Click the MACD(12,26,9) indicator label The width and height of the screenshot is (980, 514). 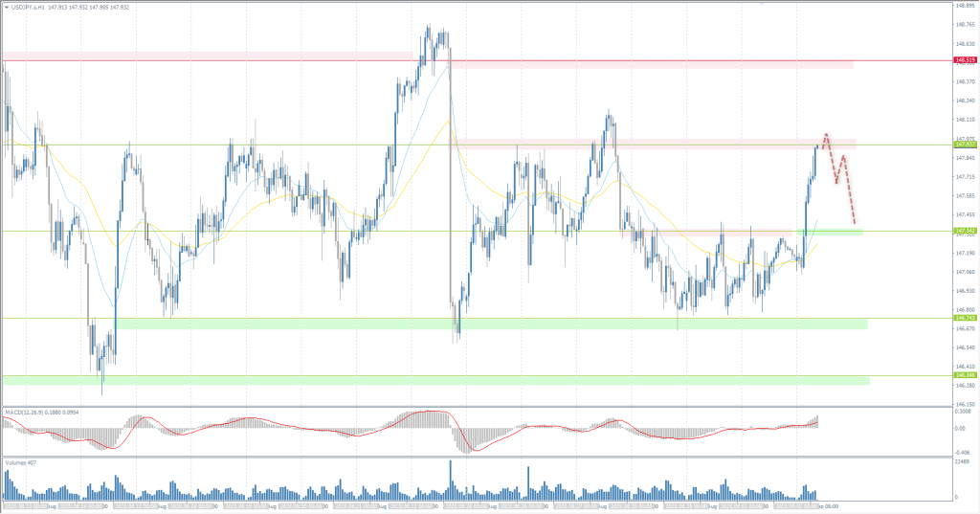click(x=26, y=413)
